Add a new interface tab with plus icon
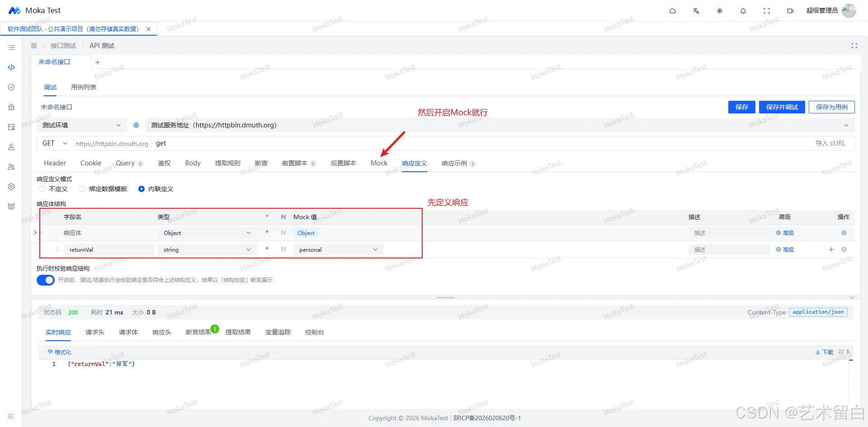The height and width of the screenshot is (427, 868). (x=98, y=62)
